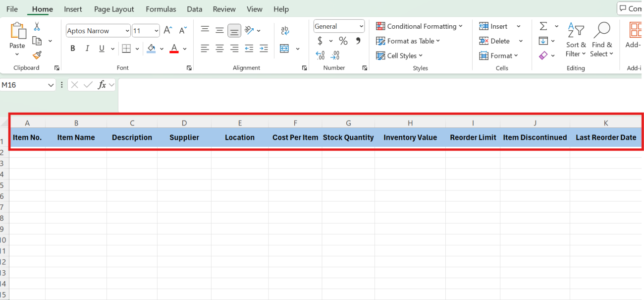Select the Cut (scissors) icon

[36, 26]
